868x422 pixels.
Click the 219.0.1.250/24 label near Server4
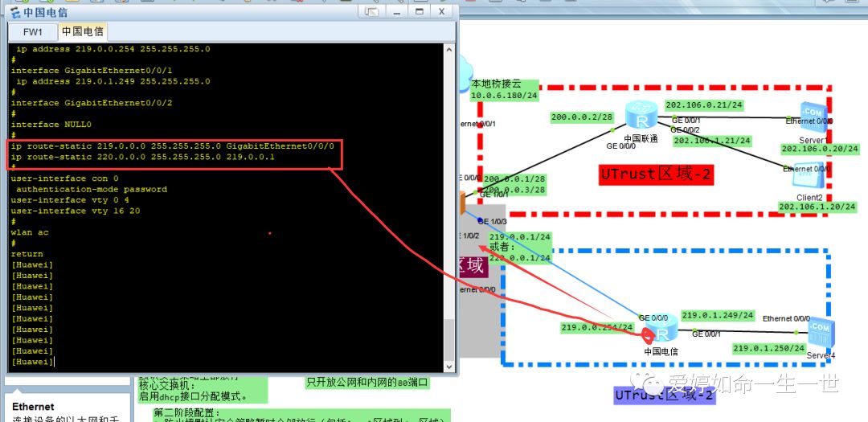769,348
